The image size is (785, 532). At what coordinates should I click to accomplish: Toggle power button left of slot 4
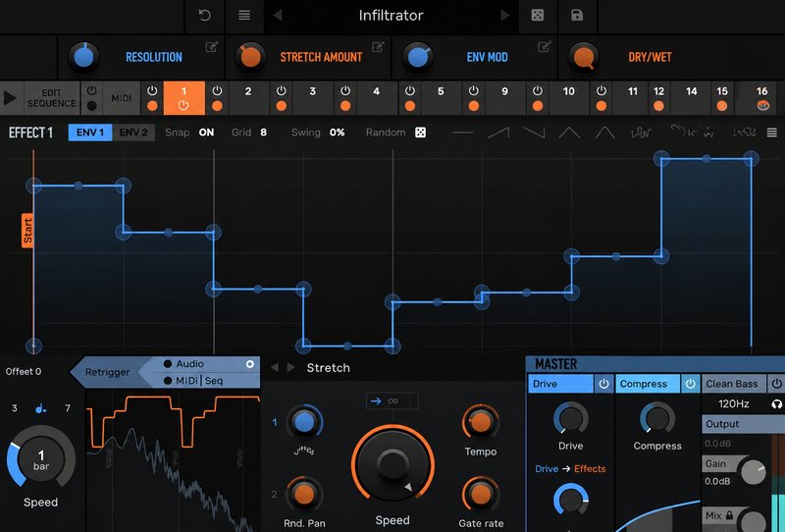pyautogui.click(x=345, y=91)
